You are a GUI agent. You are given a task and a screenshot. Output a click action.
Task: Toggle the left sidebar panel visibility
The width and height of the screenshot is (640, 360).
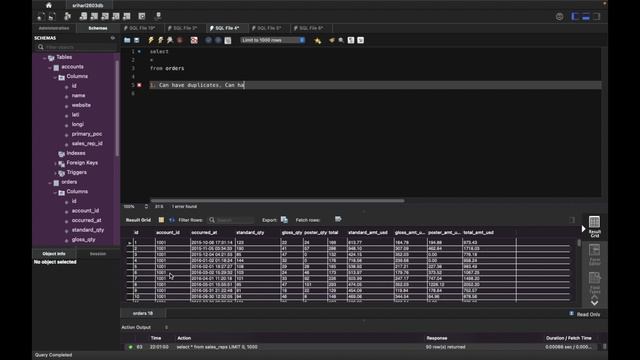(x=575, y=16)
